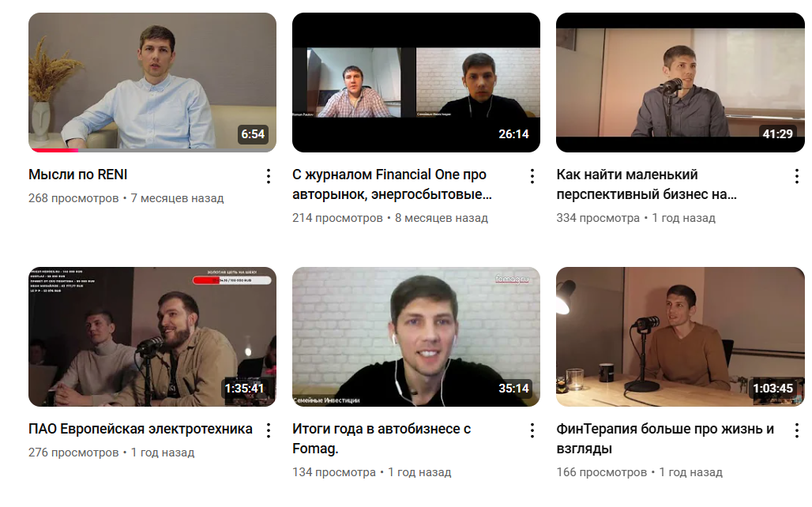
Task: Open the ПАО Европейская электротехника title link
Action: click(141, 429)
